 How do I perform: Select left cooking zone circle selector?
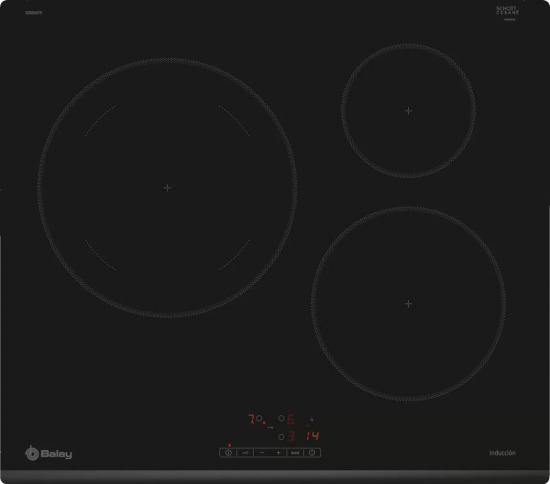[x=259, y=418]
